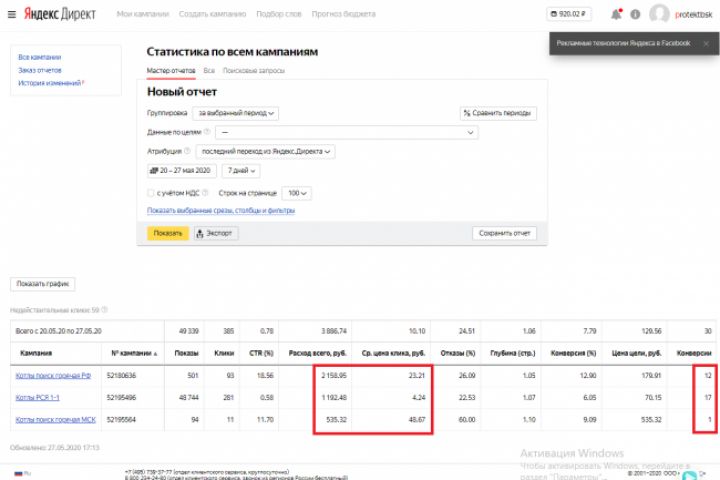Image resolution: width=720 pixels, height=480 pixels.
Task: Open the user avatar profile icon
Action: point(659,14)
